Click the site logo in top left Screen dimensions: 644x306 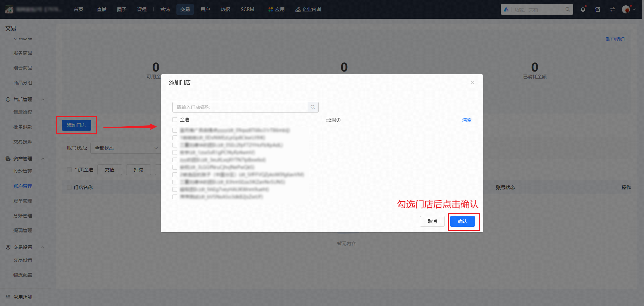(9, 9)
